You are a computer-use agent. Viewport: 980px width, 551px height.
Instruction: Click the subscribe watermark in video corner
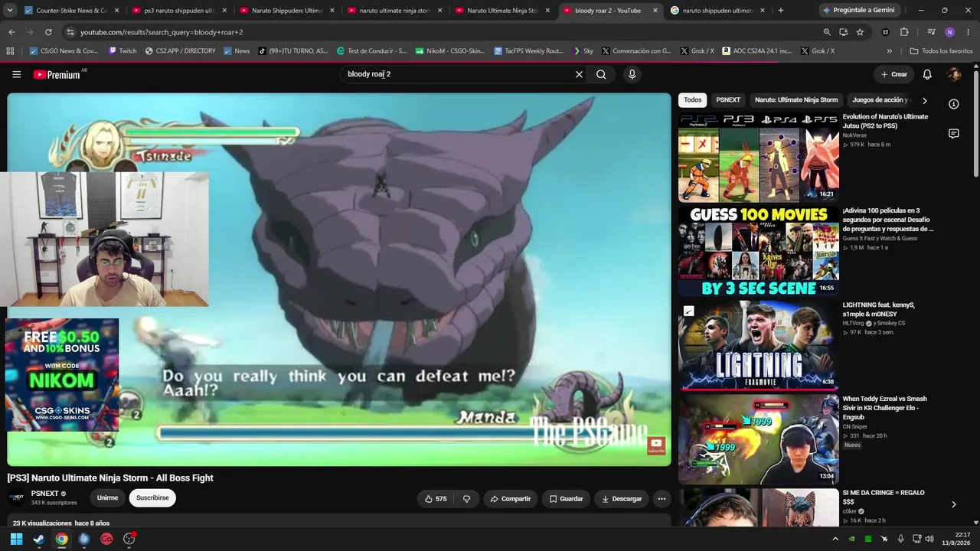pyautogui.click(x=656, y=445)
